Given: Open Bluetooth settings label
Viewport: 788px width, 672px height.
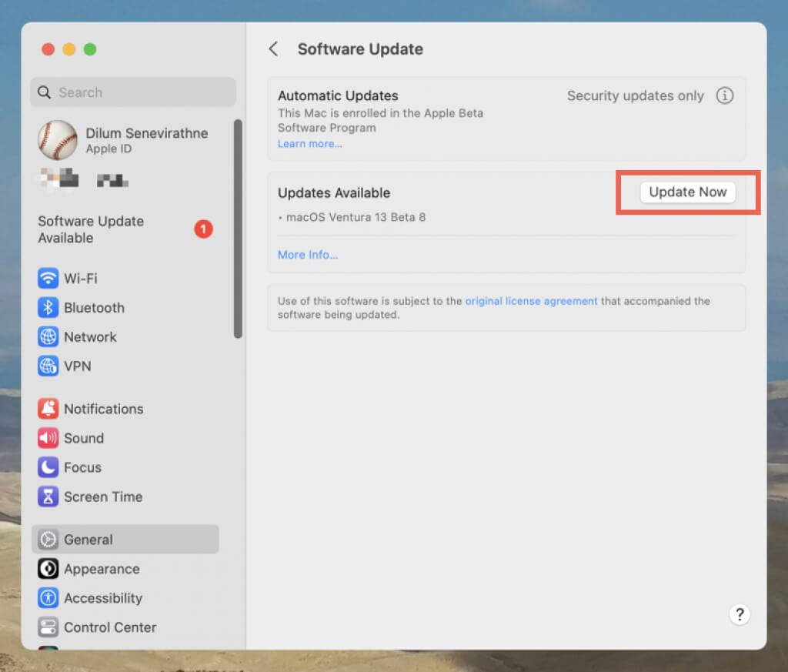Looking at the screenshot, I should 94,308.
